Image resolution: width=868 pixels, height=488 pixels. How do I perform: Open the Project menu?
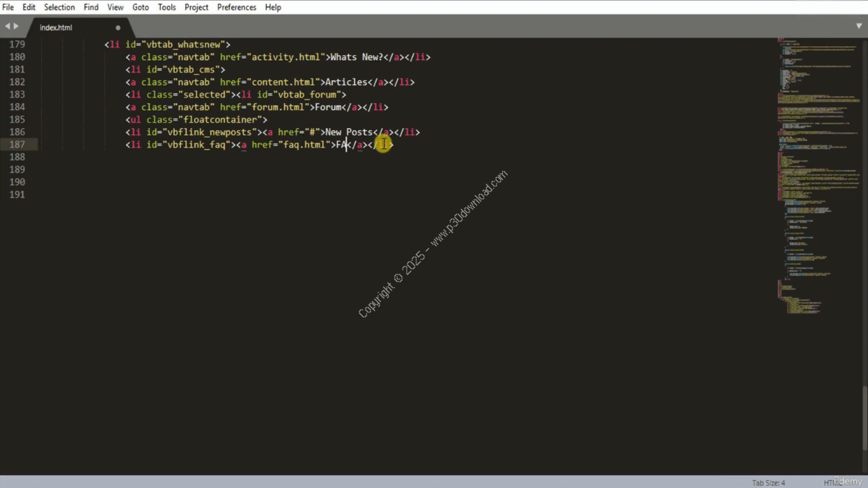tap(197, 7)
